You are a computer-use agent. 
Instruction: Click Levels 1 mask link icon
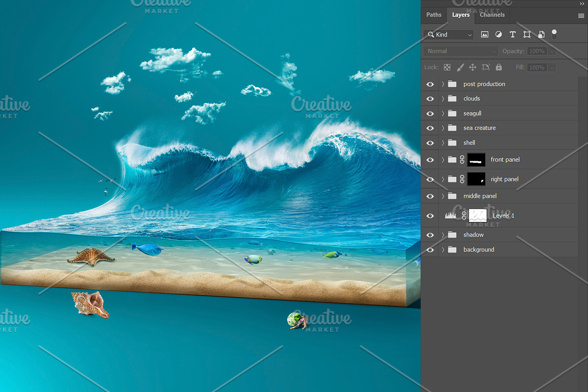[464, 215]
